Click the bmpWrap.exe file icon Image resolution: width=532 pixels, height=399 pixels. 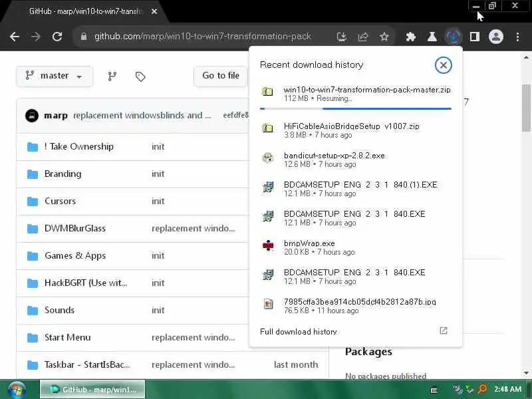tap(268, 245)
